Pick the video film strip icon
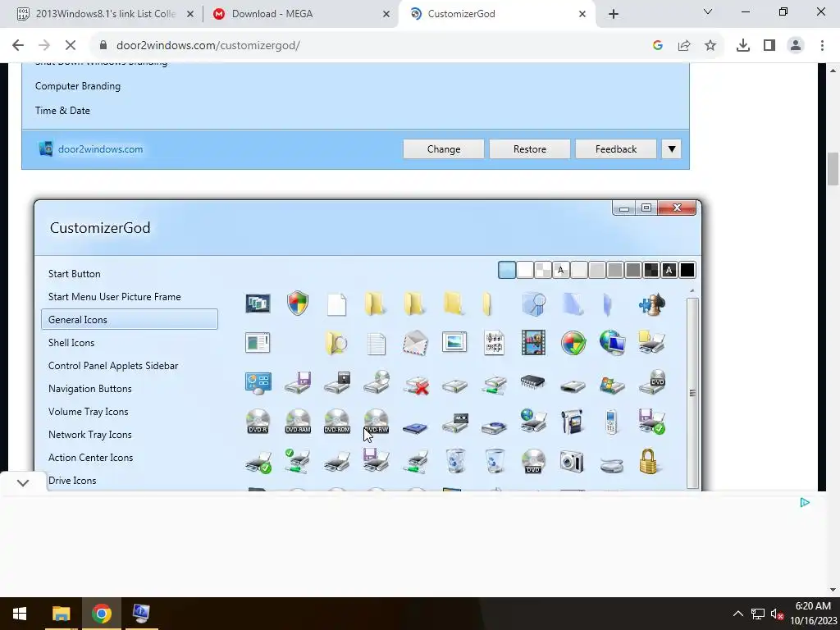Viewport: 840px width, 630px height. [x=533, y=343]
